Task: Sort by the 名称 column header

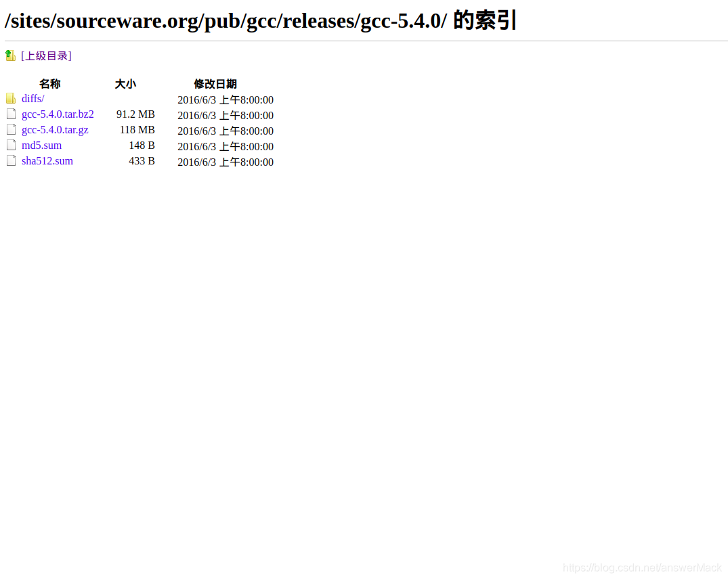Action: tap(49, 84)
